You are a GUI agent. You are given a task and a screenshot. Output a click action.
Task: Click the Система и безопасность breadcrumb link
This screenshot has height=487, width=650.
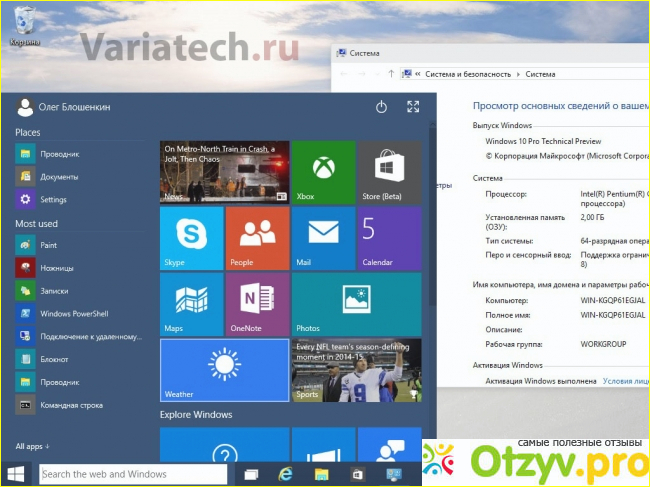[468, 74]
